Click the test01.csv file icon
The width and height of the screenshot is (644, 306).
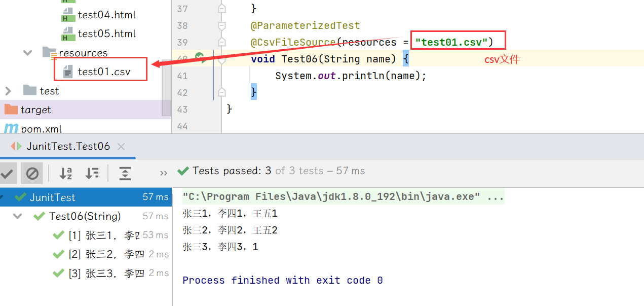68,72
